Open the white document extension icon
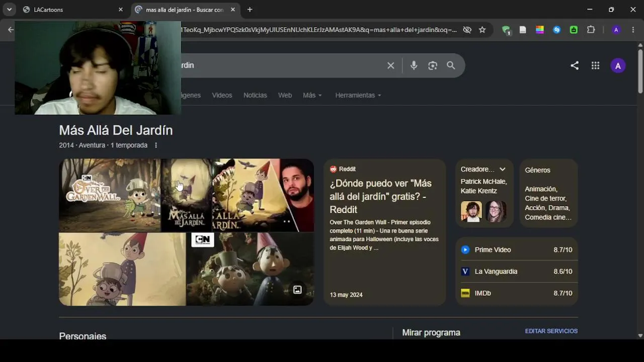This screenshot has height=362, width=644. coord(523,30)
